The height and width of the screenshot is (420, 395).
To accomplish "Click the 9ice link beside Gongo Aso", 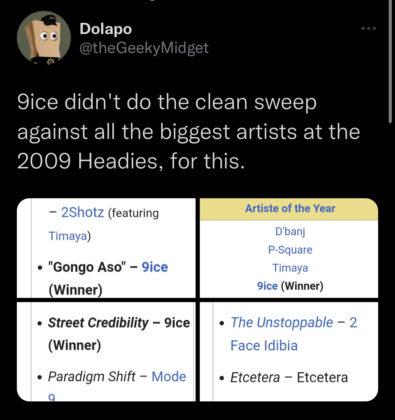I will (155, 267).
